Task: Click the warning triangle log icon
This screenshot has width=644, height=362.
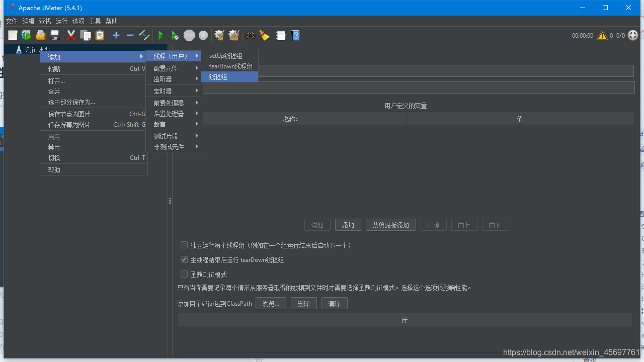Action: [x=602, y=35]
